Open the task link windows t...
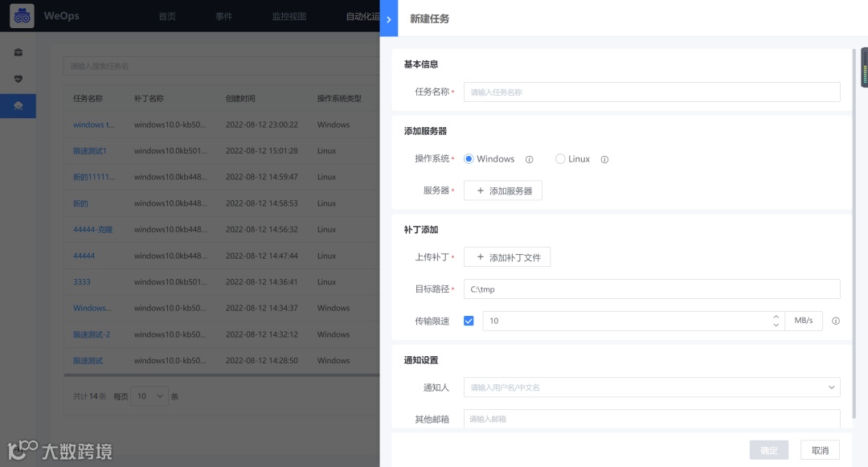868x467 pixels. [94, 125]
